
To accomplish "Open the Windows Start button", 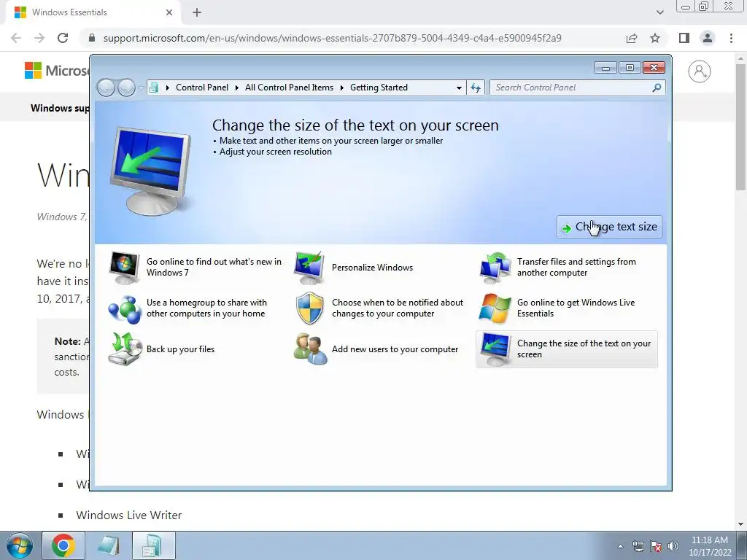I will 19,545.
